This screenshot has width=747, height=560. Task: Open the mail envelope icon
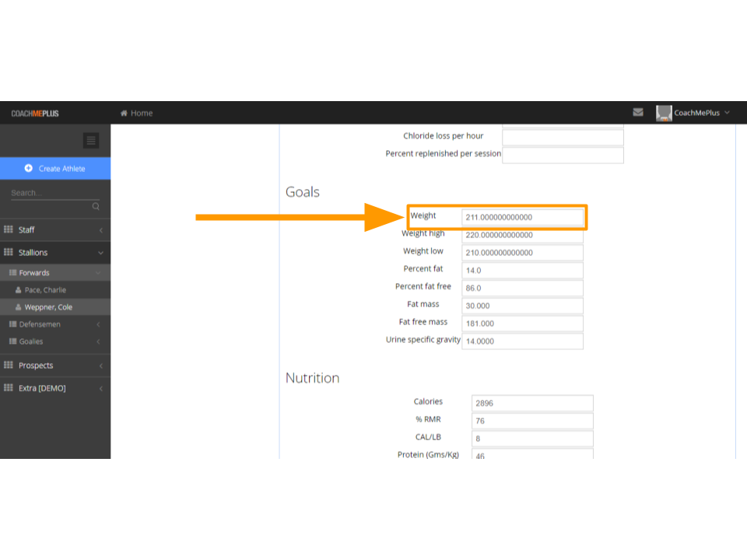point(638,112)
